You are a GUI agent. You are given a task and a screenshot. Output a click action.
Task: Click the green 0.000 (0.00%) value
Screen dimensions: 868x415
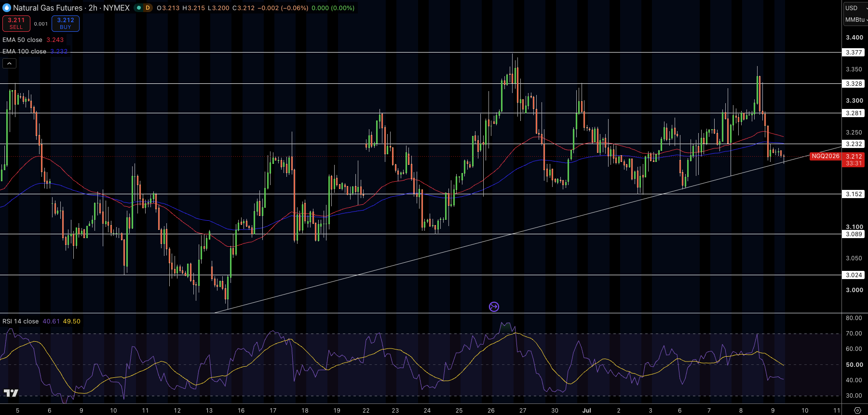pyautogui.click(x=333, y=8)
